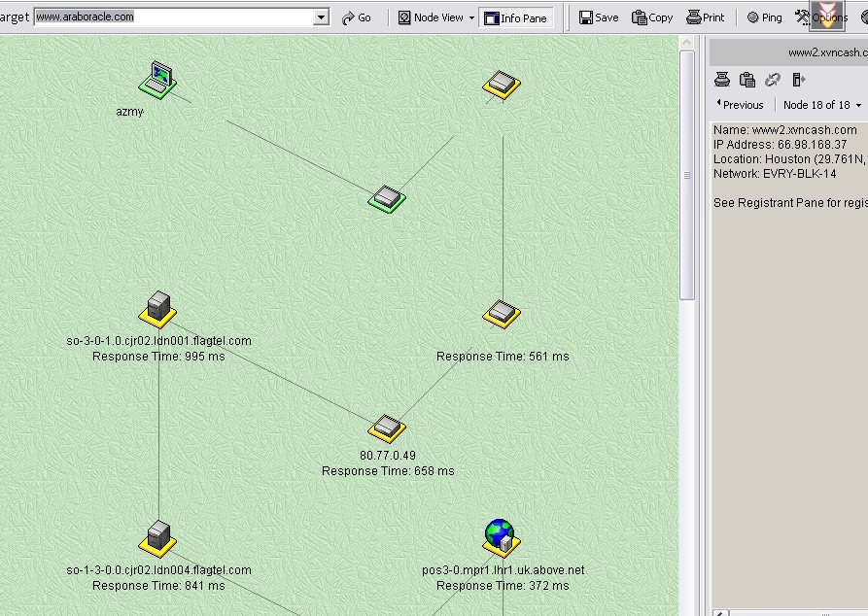
Task: Click the map's vertical scrollbar thumb
Action: tap(687, 175)
